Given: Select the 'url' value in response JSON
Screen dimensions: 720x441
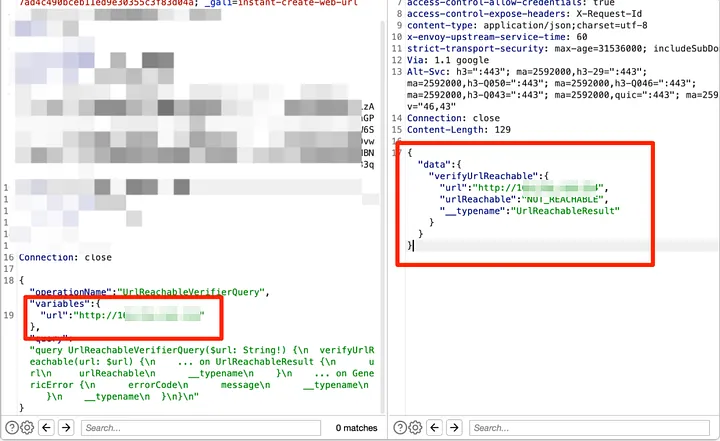Looking at the screenshot, I should 537,187.
